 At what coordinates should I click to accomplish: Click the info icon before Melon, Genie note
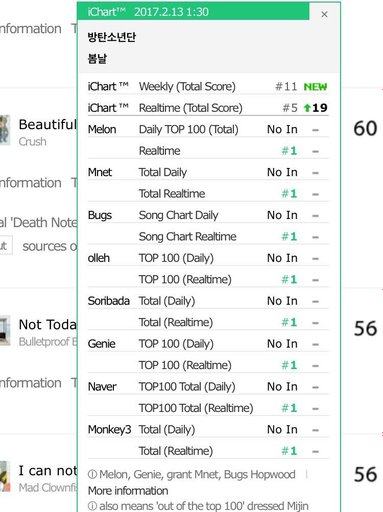click(x=92, y=474)
